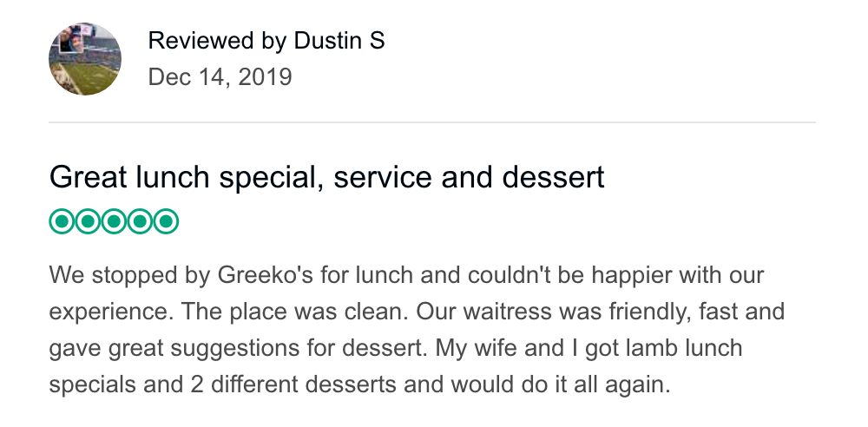Select the second green rating bubble
Viewport: 868px width, 427px height.
(x=88, y=222)
